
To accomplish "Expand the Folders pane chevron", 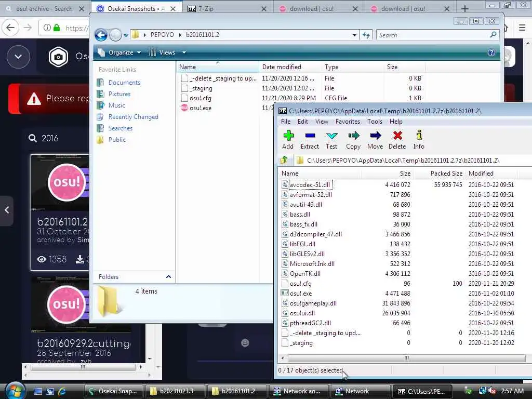I will pos(168,276).
